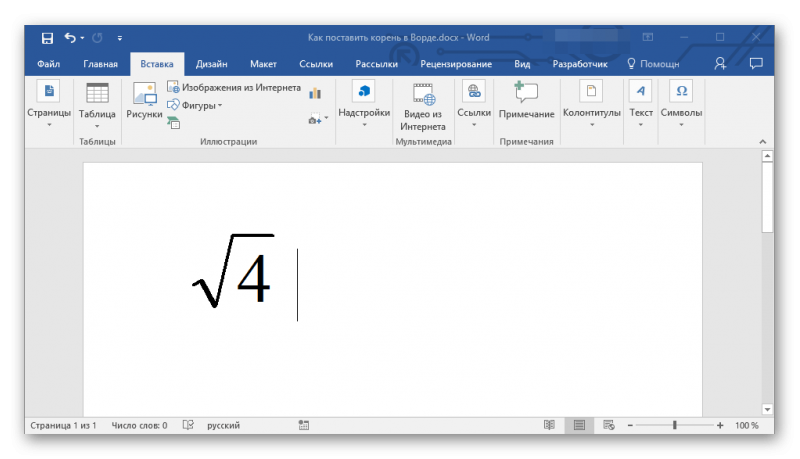
Task: Open the Файл menu
Action: tap(48, 64)
